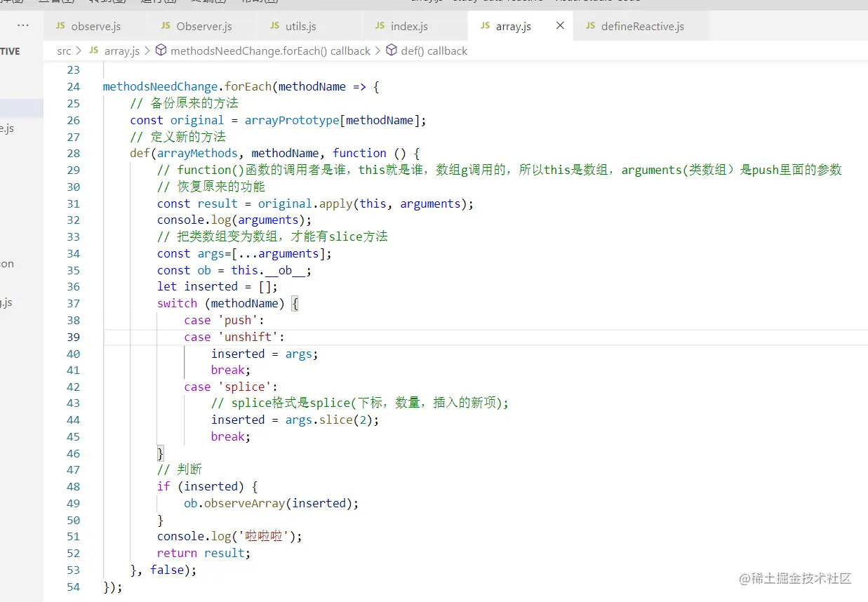Close the array.js editor tab

[560, 25]
